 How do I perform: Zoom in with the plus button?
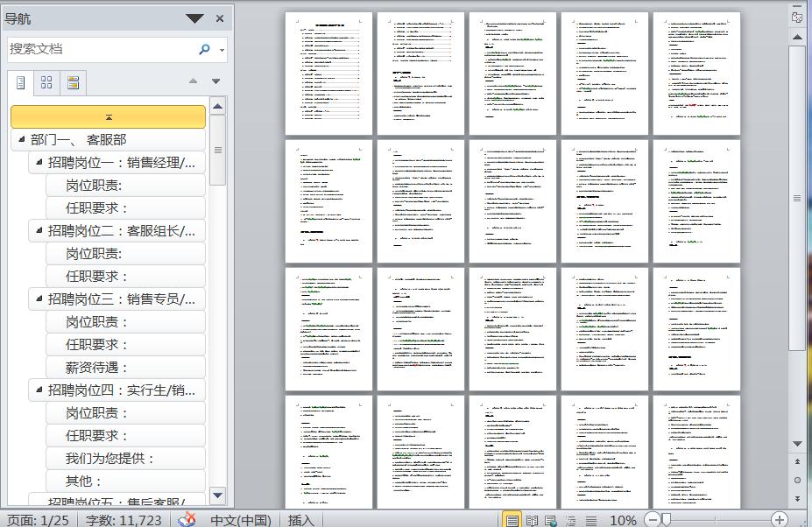(779, 519)
